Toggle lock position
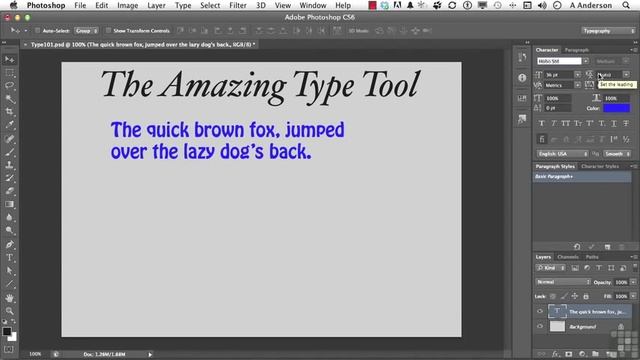This screenshot has width=640, height=360. point(575,296)
